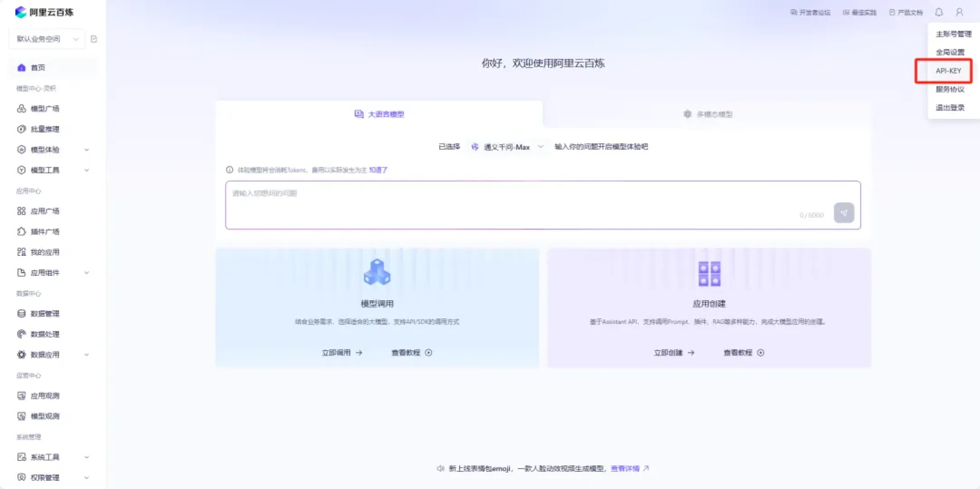Image resolution: width=980 pixels, height=489 pixels.
Task: Open 服务协议 from account menu
Action: pyautogui.click(x=950, y=89)
